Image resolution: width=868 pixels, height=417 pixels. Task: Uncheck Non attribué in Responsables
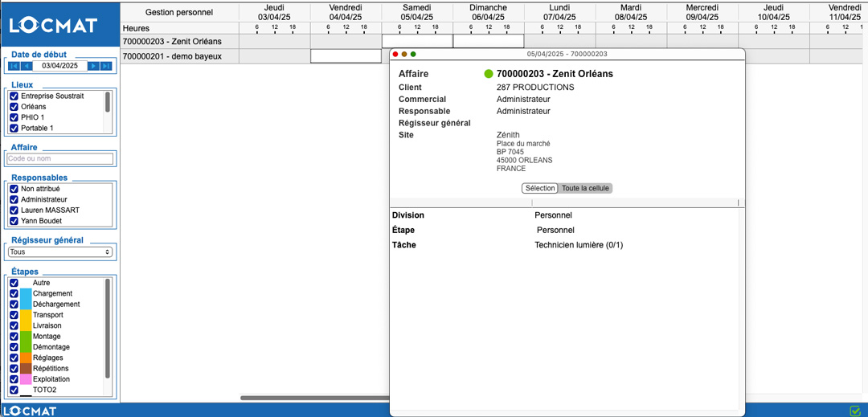click(14, 189)
